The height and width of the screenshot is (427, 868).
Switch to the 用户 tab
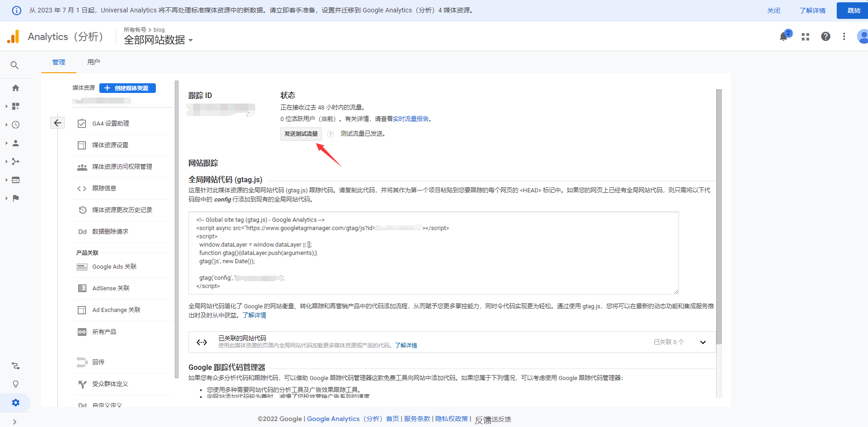[94, 62]
